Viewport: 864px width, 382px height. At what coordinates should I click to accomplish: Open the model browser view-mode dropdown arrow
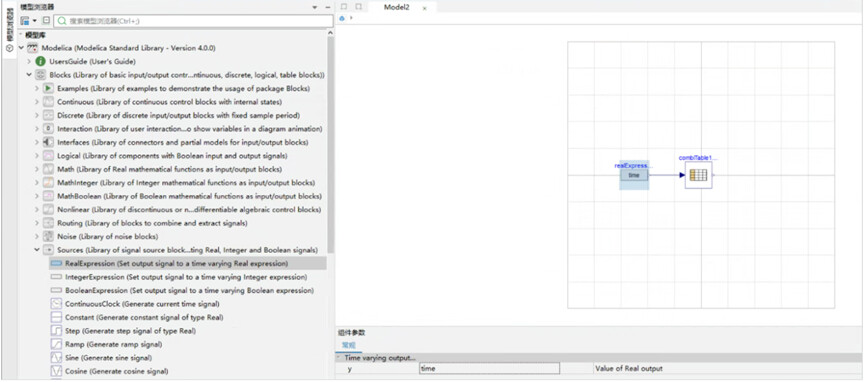click(35, 21)
